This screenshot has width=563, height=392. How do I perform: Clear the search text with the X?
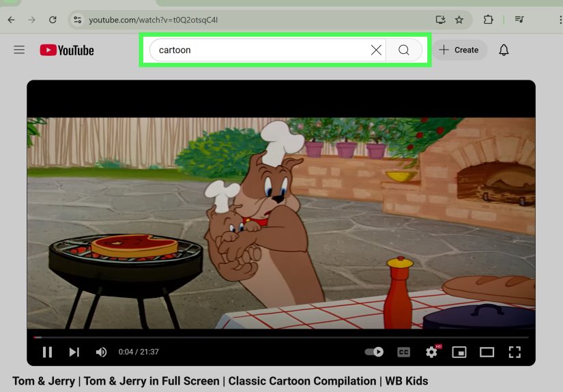[376, 50]
